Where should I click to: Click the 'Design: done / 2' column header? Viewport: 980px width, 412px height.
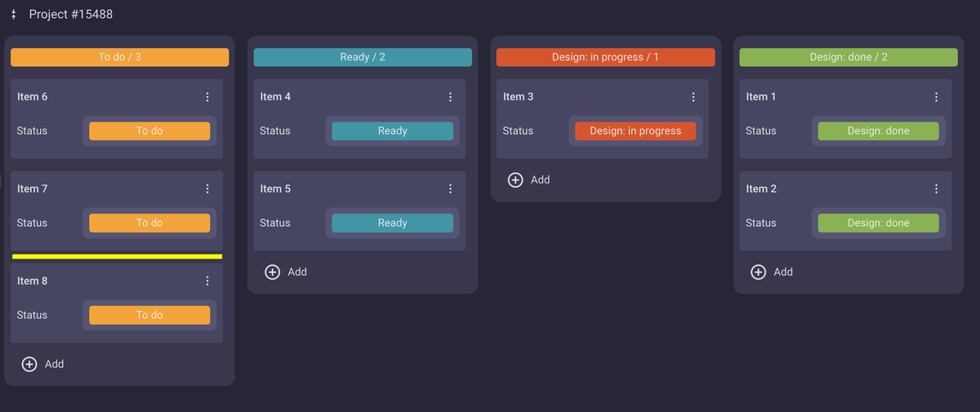(849, 58)
